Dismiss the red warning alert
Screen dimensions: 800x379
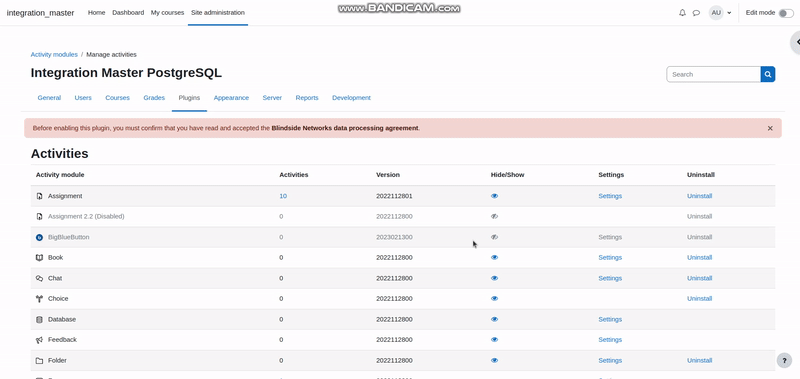770,129
